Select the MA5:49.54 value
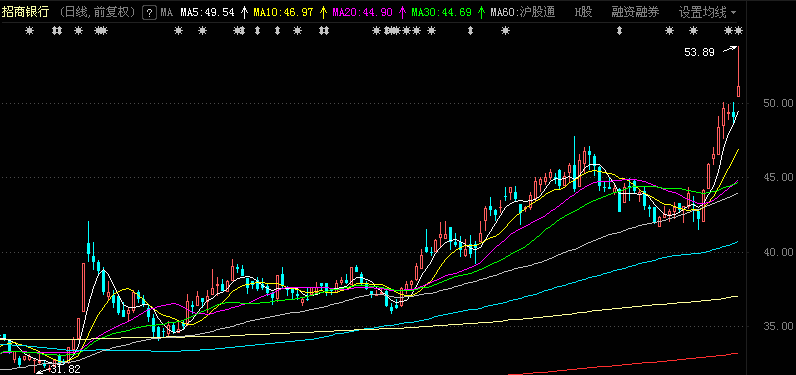The image size is (796, 375). pos(208,12)
